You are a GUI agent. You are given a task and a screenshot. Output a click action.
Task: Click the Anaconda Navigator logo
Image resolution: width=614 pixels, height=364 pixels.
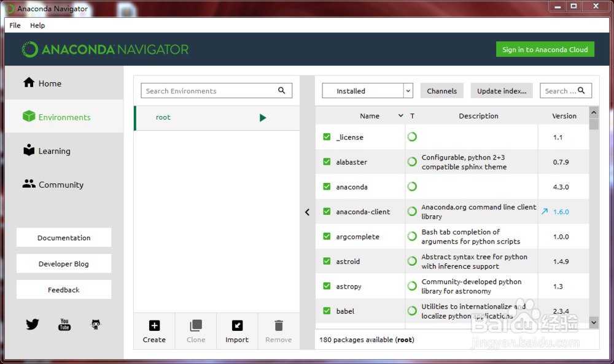[105, 50]
